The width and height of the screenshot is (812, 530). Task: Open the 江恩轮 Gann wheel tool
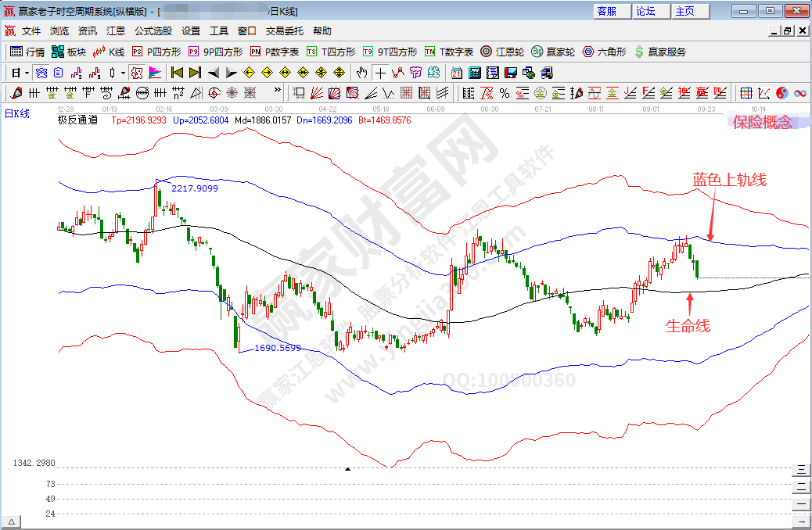(502, 52)
